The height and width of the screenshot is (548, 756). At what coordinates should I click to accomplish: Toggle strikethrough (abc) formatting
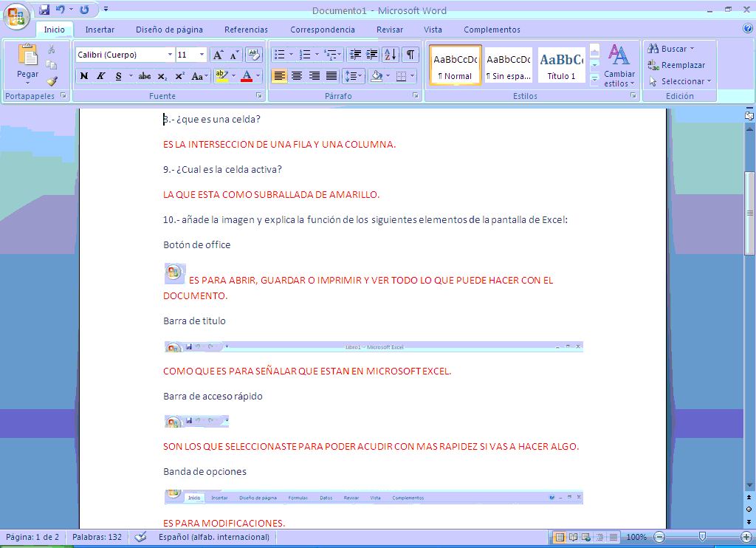coord(145,76)
